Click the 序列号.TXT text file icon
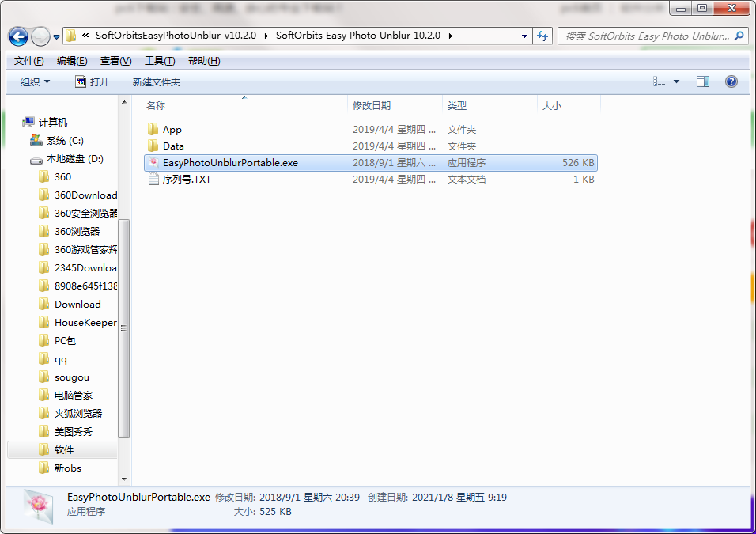This screenshot has width=756, height=534. [x=153, y=180]
